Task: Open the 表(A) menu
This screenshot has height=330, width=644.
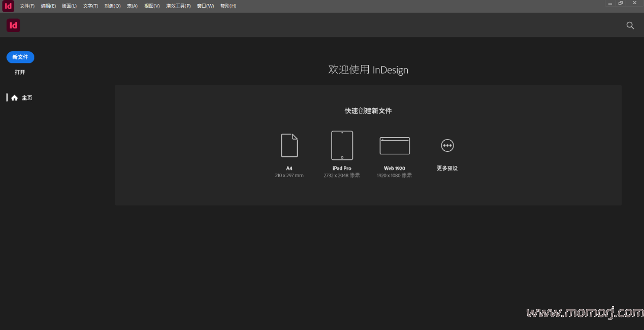Action: click(132, 6)
